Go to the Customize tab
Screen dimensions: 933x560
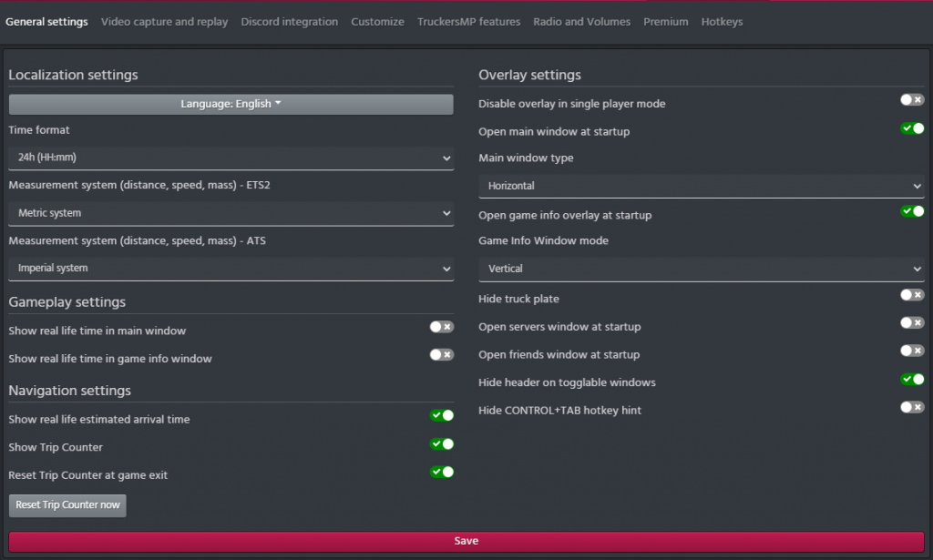(377, 22)
